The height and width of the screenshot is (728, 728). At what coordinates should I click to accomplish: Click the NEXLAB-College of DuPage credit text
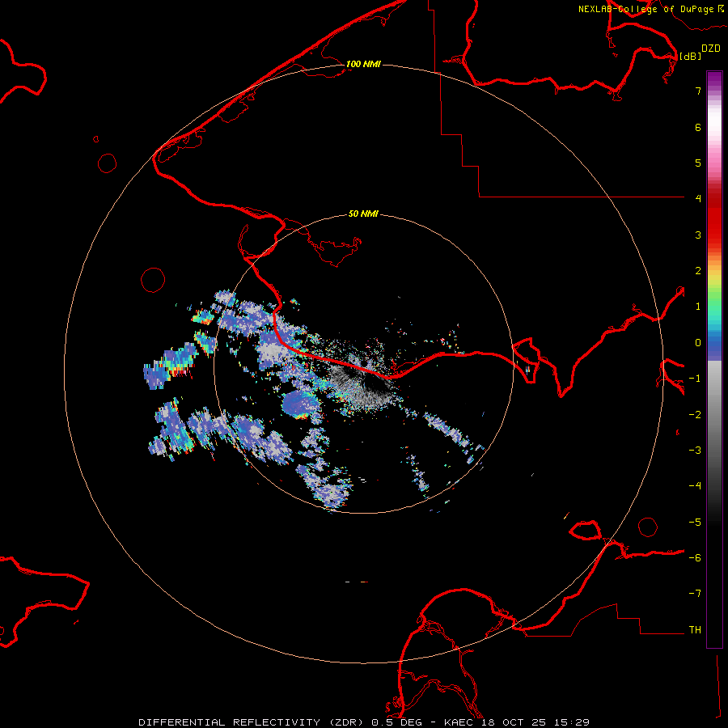coord(646,9)
